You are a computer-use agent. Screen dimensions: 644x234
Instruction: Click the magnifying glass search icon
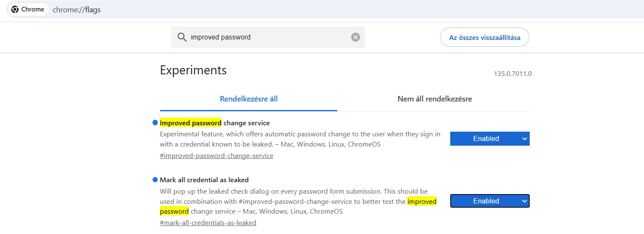(x=182, y=37)
